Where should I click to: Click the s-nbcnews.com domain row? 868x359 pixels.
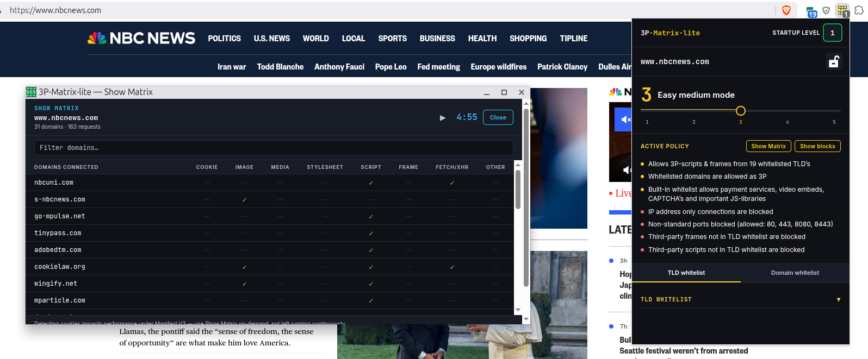(269, 199)
